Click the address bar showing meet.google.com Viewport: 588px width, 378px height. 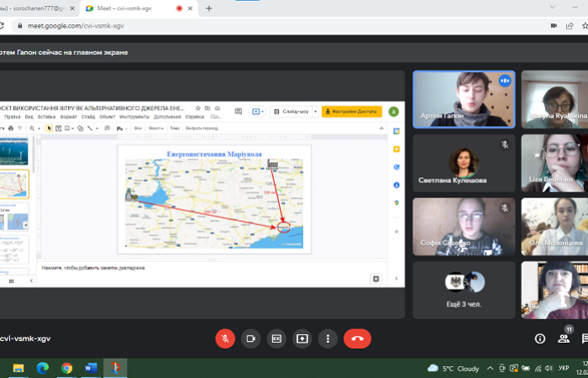(252, 26)
